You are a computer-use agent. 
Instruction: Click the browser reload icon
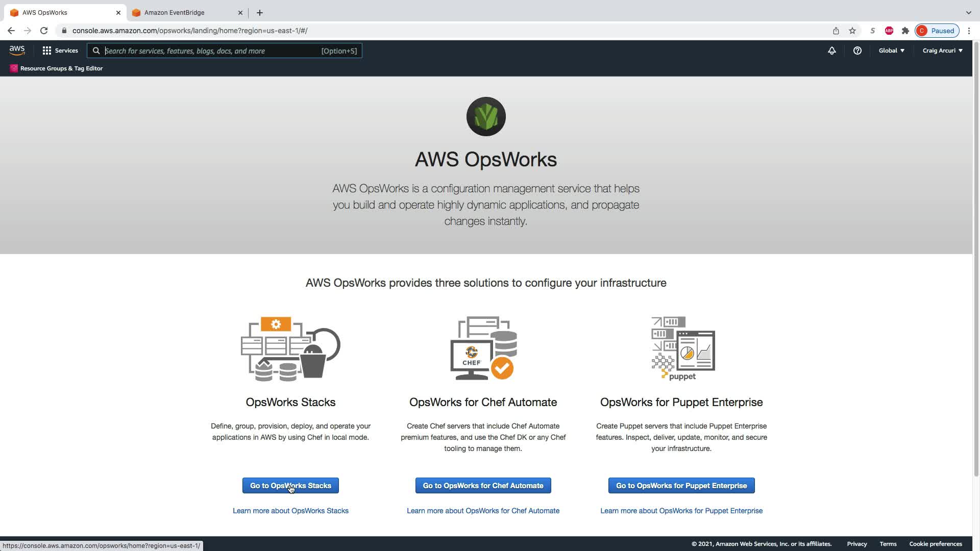click(x=44, y=31)
